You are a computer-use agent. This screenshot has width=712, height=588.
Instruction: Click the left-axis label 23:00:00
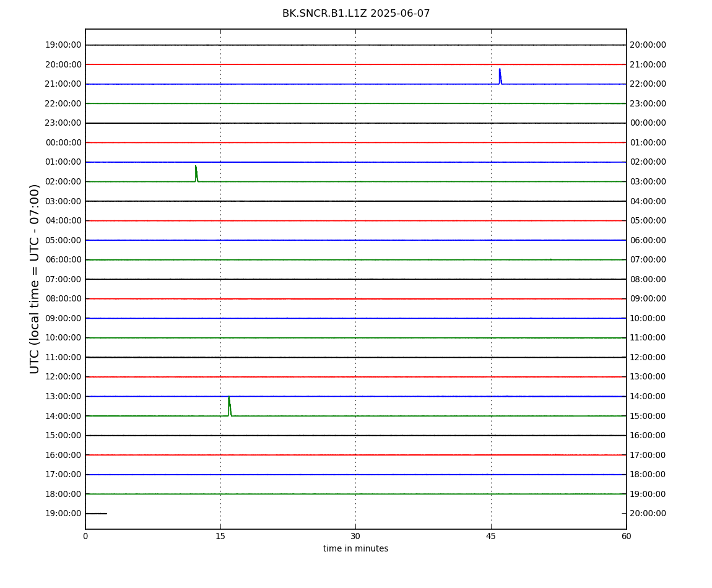64,123
